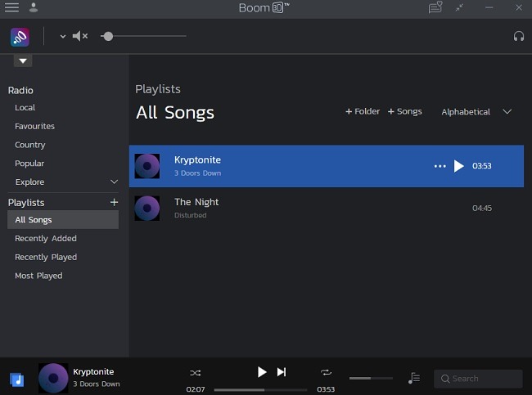The image size is (532, 395).
Task: Open the play queue list icon
Action: (414, 378)
